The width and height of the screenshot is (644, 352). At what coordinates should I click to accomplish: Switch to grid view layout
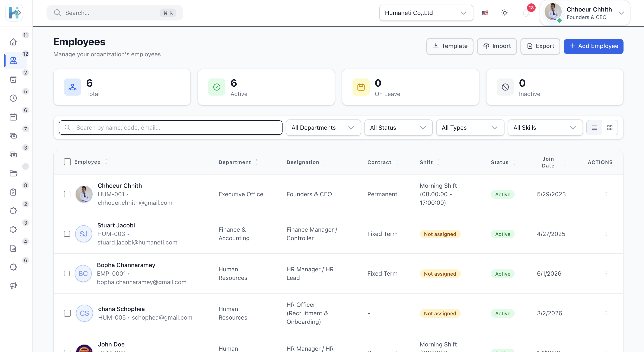coord(610,128)
